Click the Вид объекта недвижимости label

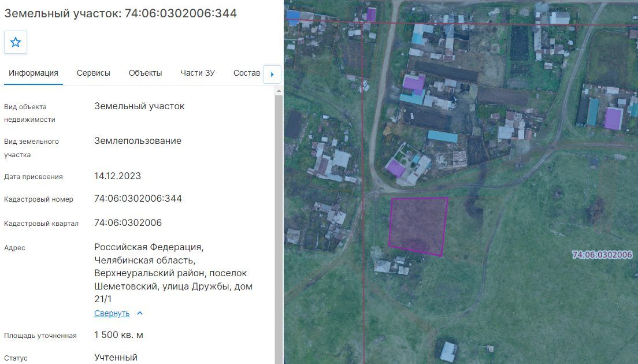[x=29, y=113]
